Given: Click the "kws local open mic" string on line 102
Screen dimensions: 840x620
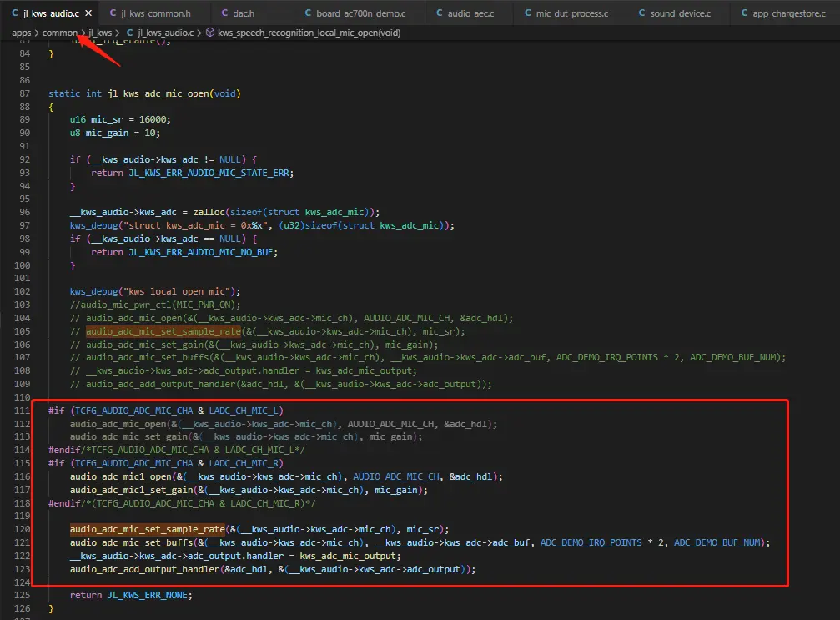Looking at the screenshot, I should (x=179, y=291).
